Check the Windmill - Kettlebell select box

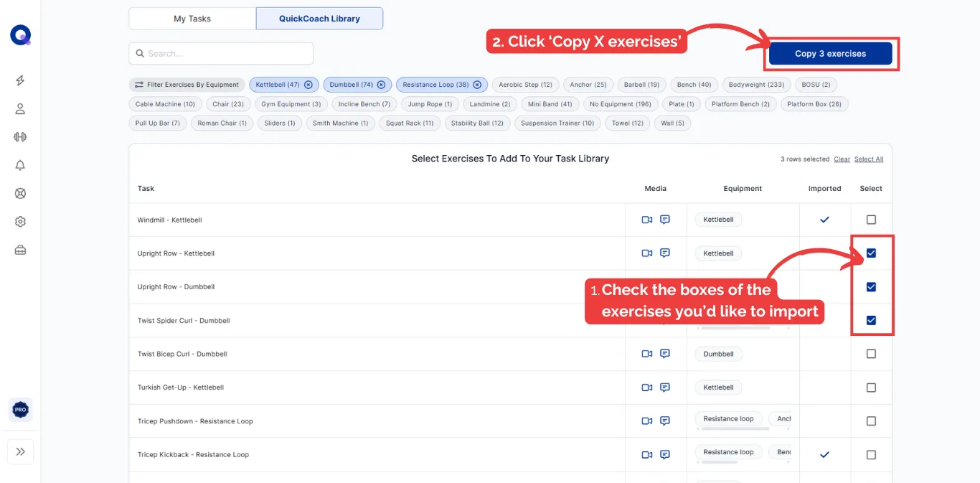click(871, 220)
